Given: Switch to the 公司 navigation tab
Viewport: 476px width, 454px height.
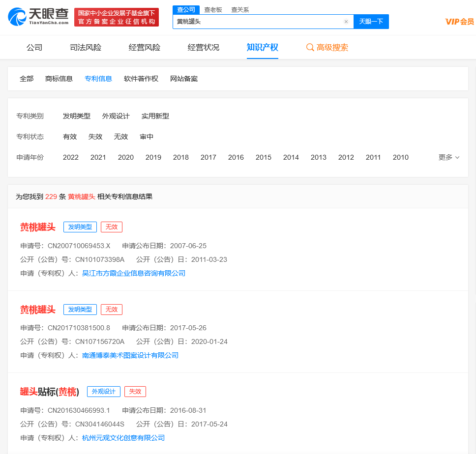Looking at the screenshot, I should click(x=34, y=47).
